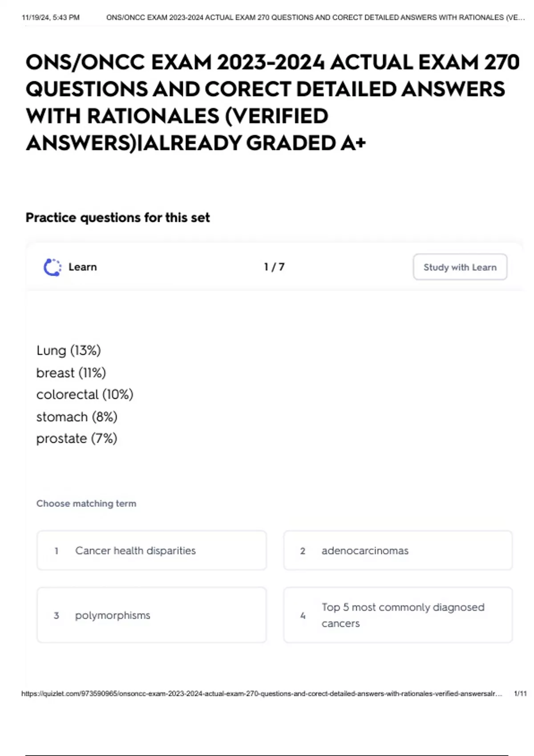Click the number 4 answer badge
Image resolution: width=534 pixels, height=756 pixels.
303,616
